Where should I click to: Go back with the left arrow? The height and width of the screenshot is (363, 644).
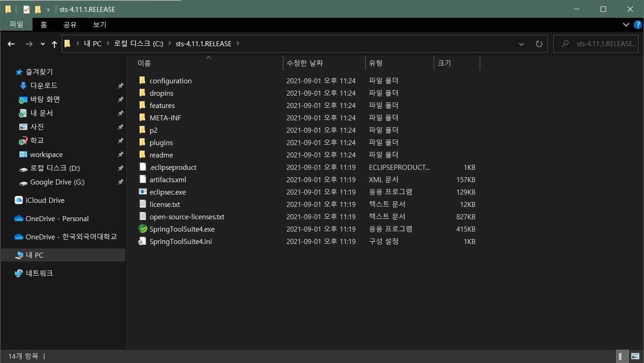coord(11,44)
